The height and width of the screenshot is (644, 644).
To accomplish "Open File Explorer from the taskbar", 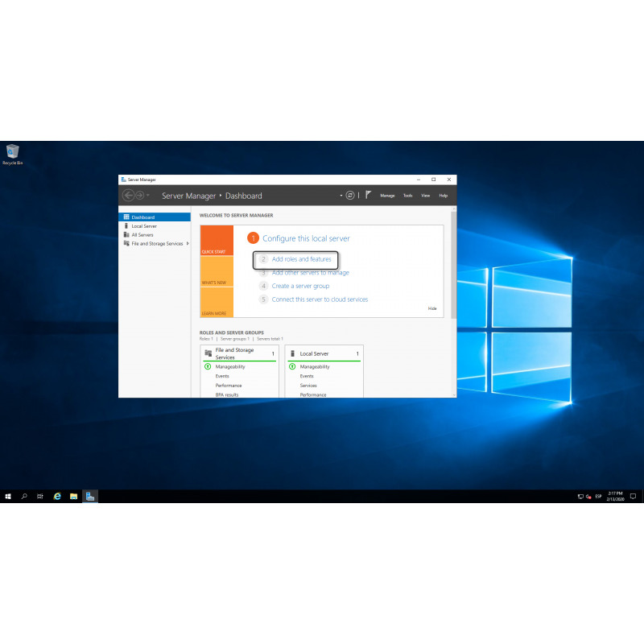I will pos(73,497).
